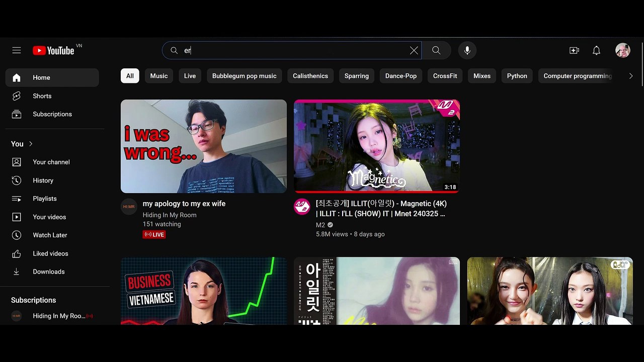The width and height of the screenshot is (644, 362).
Task: Click the '5.8M views • 8 days ago' text
Action: tap(350, 234)
